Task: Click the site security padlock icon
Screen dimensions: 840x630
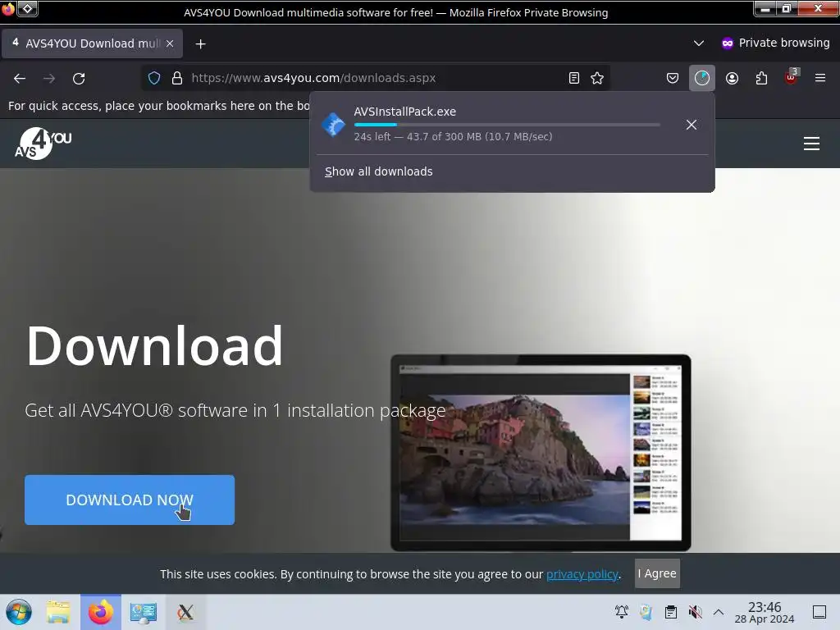Action: click(x=177, y=78)
